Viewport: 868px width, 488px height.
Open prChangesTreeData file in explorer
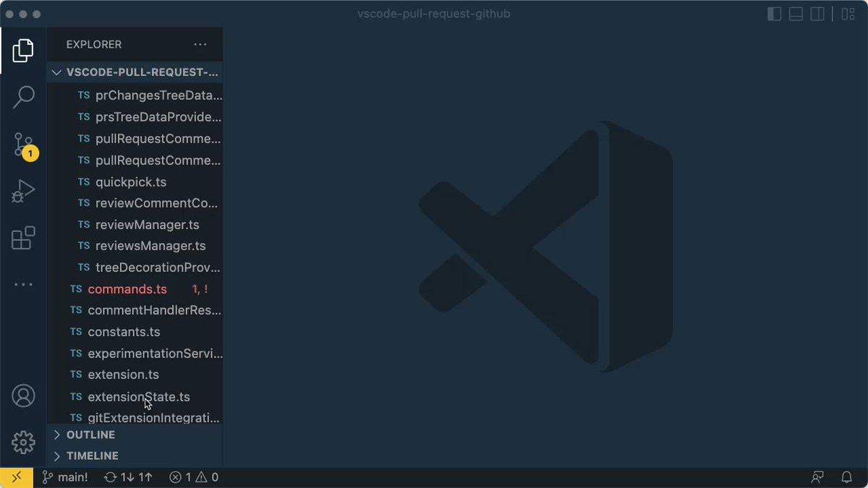135,95
